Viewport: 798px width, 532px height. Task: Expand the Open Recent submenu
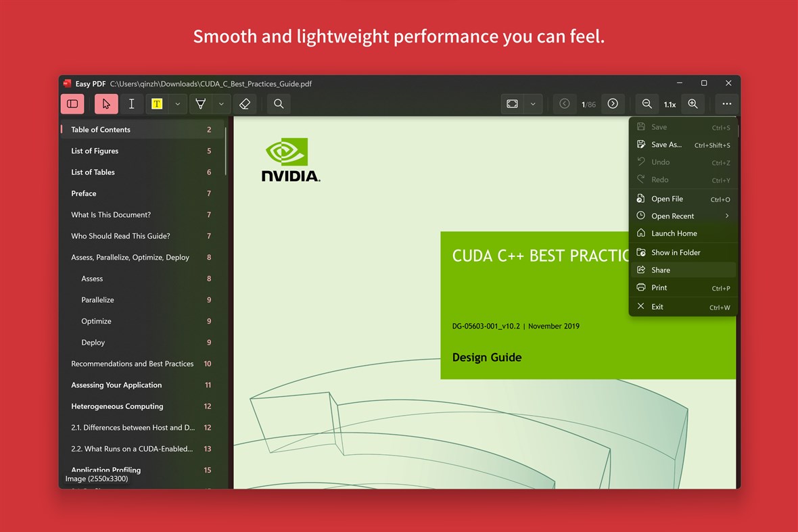pos(683,216)
